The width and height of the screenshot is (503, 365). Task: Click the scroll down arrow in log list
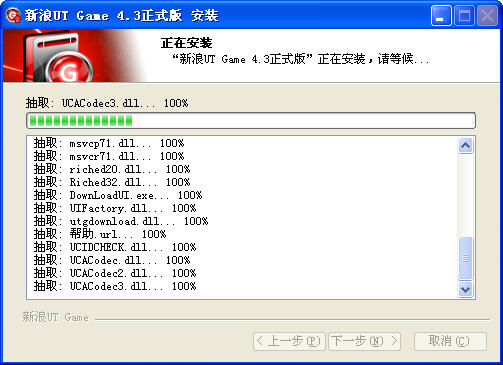click(465, 289)
